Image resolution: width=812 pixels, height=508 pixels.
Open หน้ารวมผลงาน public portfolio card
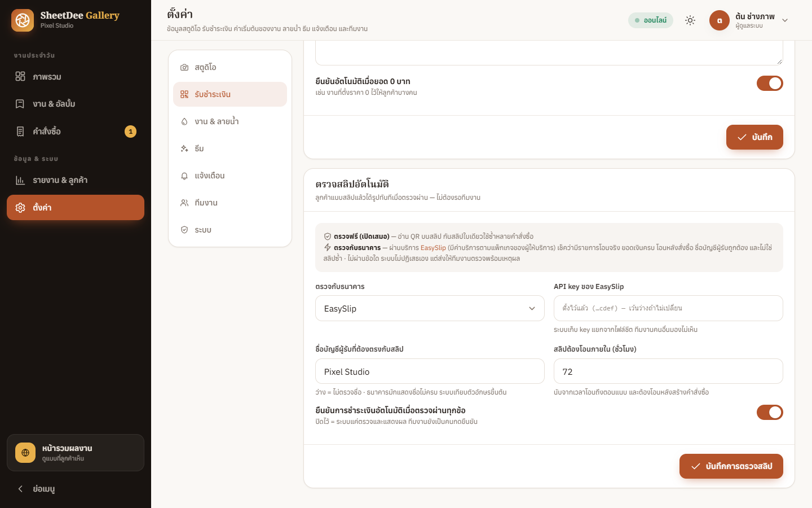(x=76, y=453)
